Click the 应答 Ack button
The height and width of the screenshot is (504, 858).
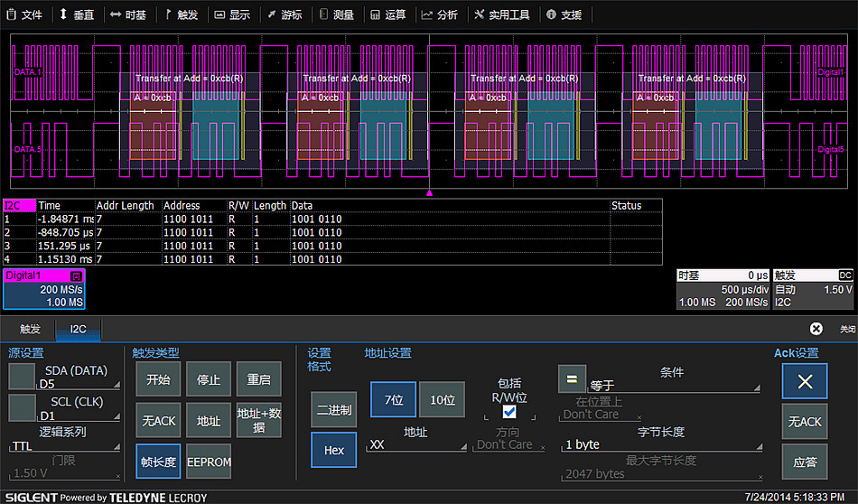[x=805, y=462]
